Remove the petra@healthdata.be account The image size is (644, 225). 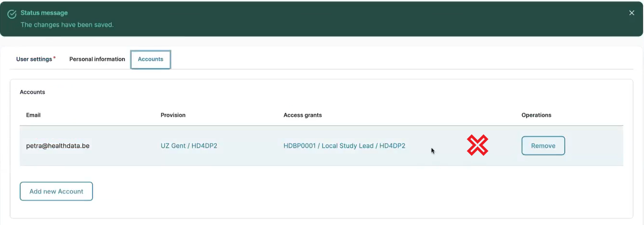543,146
